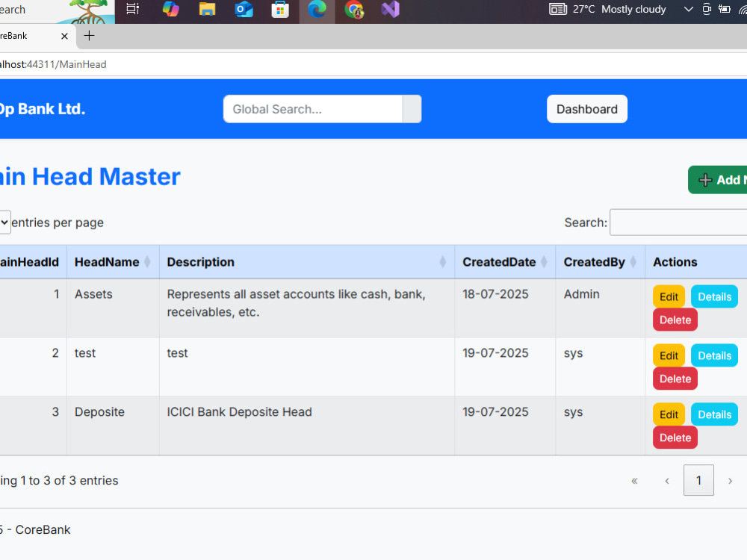Go to next page of results
This screenshot has width=747, height=560.
pyautogui.click(x=730, y=480)
